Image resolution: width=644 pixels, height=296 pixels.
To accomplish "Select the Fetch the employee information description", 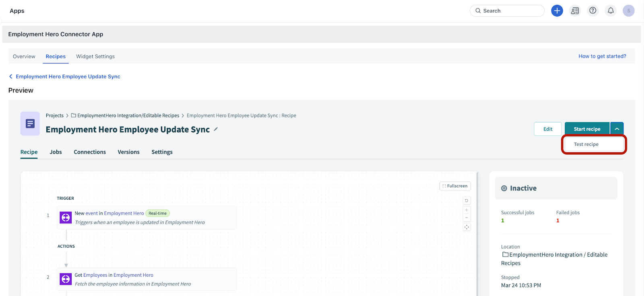I will pyautogui.click(x=133, y=284).
